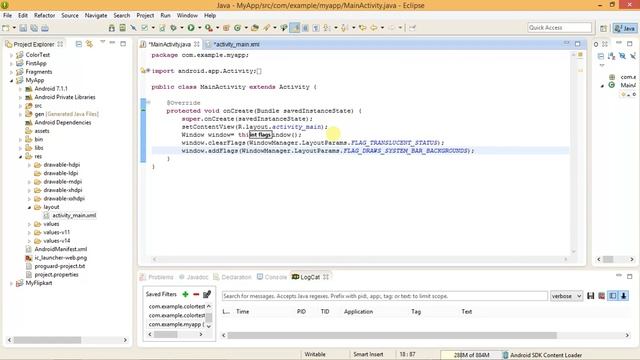
Task: Switch to the Declaration tab
Action: coord(232,277)
